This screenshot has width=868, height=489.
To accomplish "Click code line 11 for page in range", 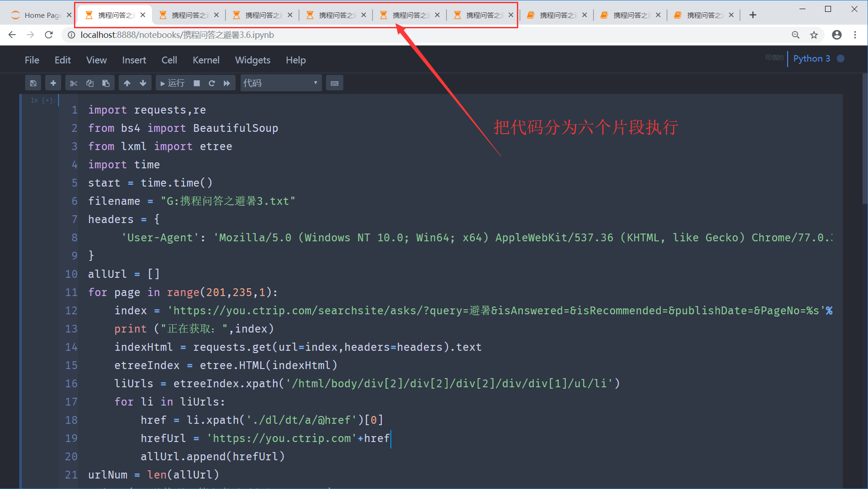I will (x=183, y=292).
